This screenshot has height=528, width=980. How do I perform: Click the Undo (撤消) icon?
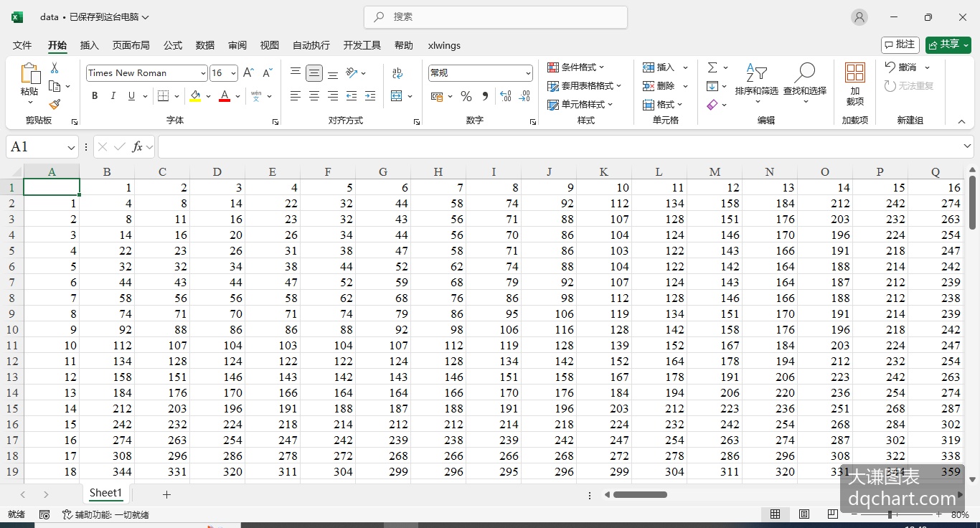pyautogui.click(x=890, y=67)
